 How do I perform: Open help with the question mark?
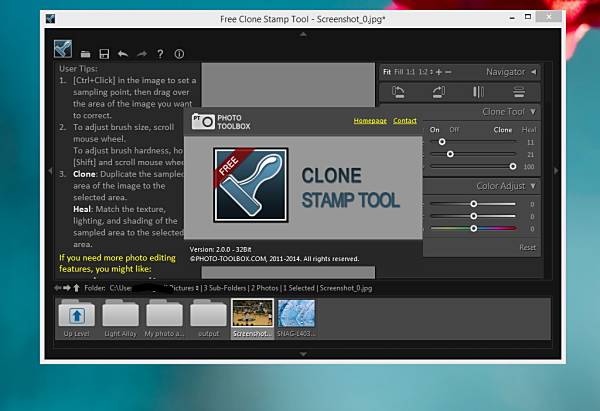click(160, 54)
